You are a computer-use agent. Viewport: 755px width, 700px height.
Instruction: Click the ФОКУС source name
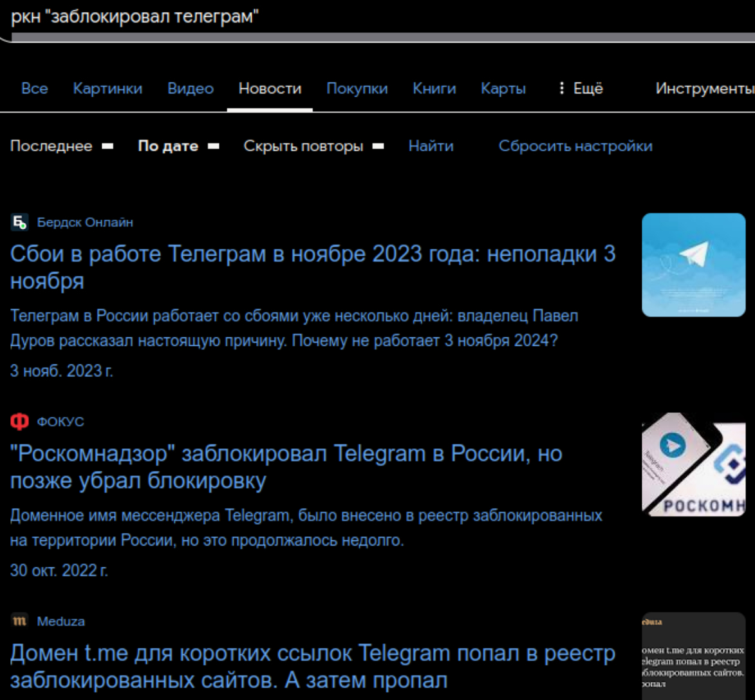61,422
